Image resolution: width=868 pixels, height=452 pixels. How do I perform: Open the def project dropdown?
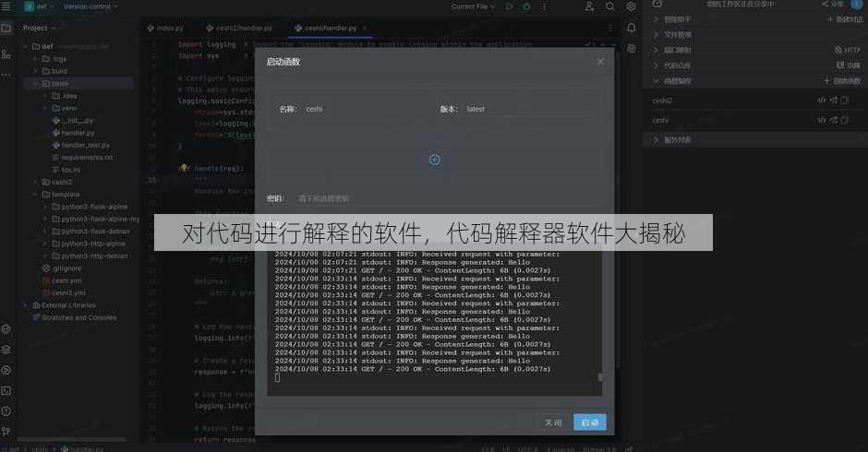[39, 6]
